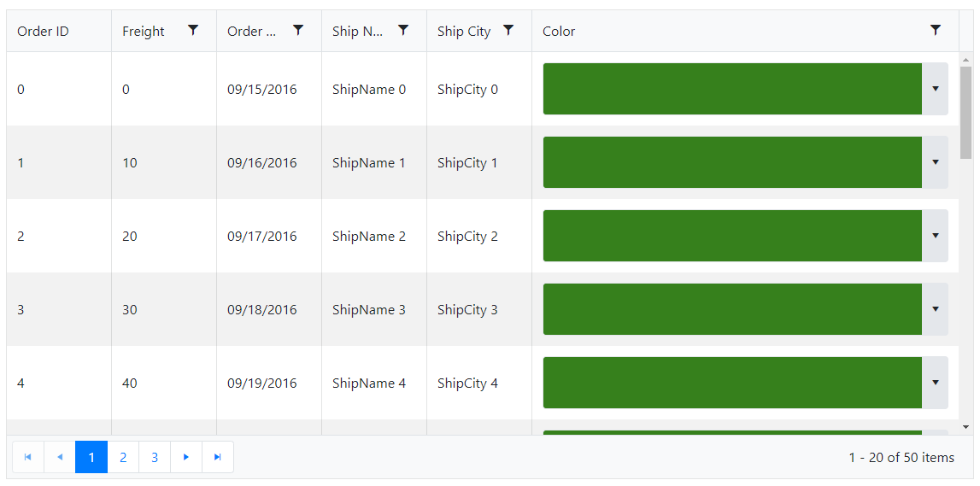Go to the first page arrow

coord(28,457)
